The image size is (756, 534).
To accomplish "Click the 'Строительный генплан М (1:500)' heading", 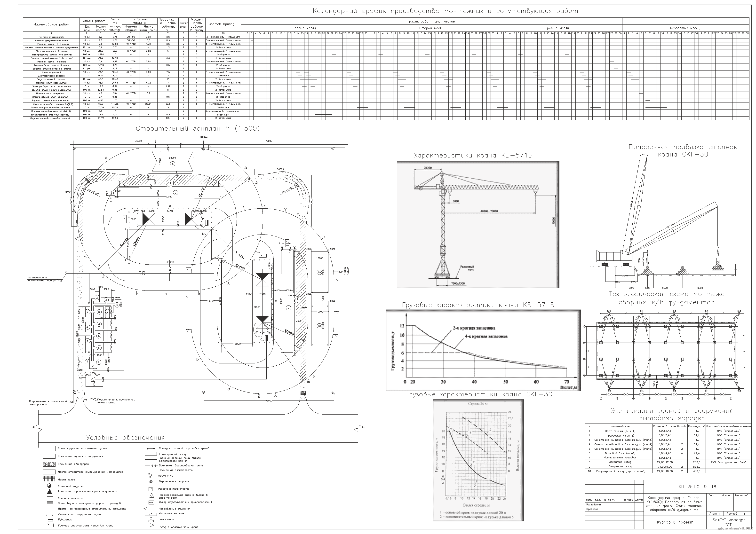I will 198,129.
